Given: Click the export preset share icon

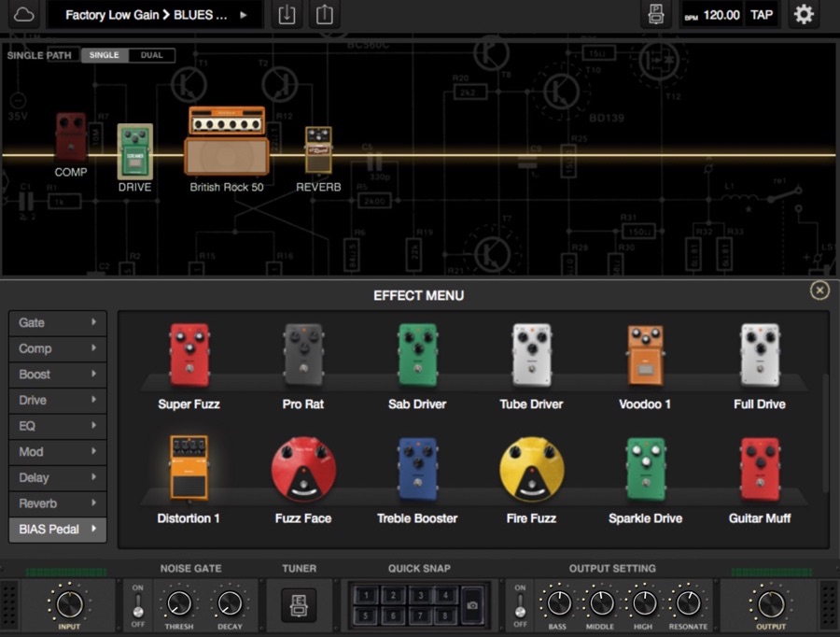Looking at the screenshot, I should [x=324, y=15].
